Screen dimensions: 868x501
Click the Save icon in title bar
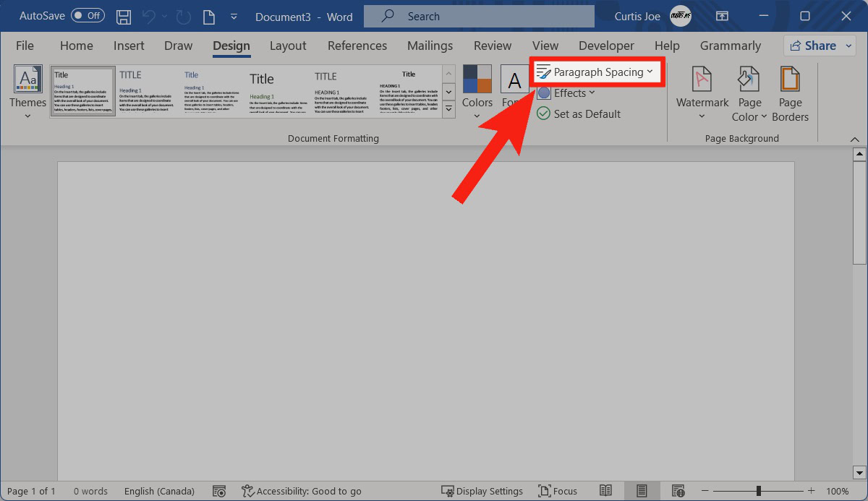(x=124, y=16)
